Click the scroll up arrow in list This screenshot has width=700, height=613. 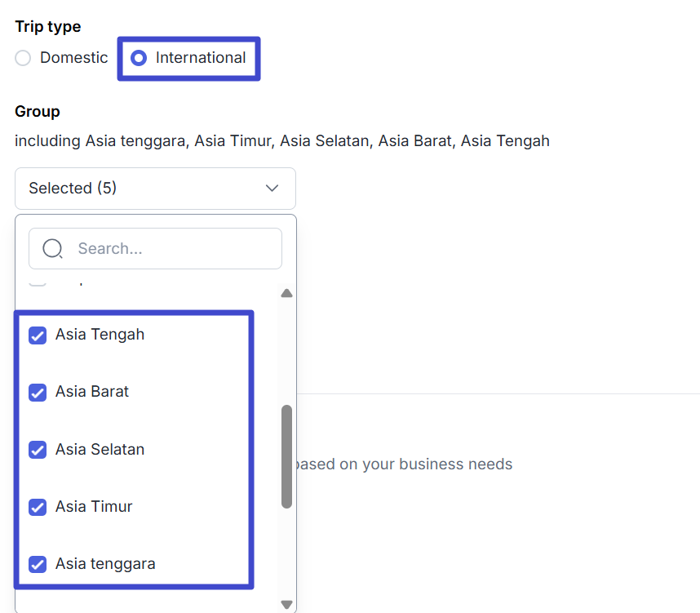click(x=286, y=294)
